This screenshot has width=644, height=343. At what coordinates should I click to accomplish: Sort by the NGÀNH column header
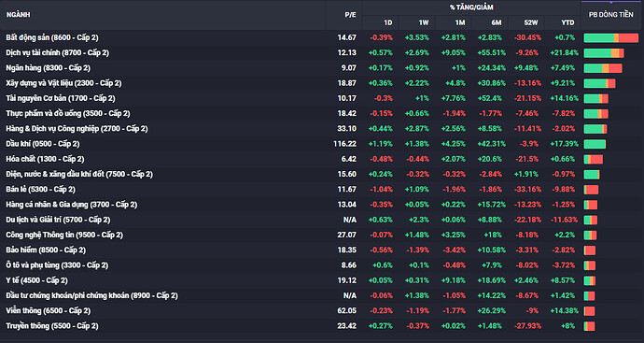click(x=18, y=15)
